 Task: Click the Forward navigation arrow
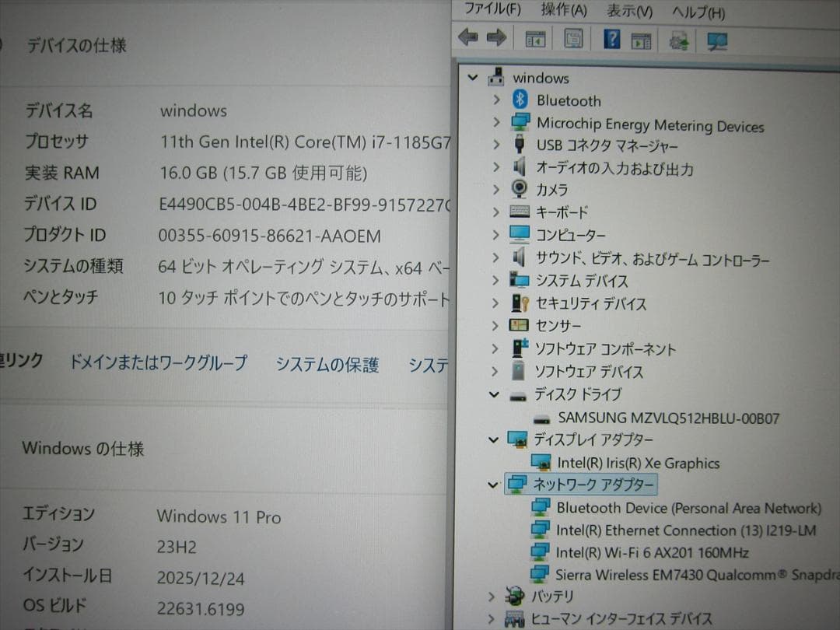click(496, 37)
